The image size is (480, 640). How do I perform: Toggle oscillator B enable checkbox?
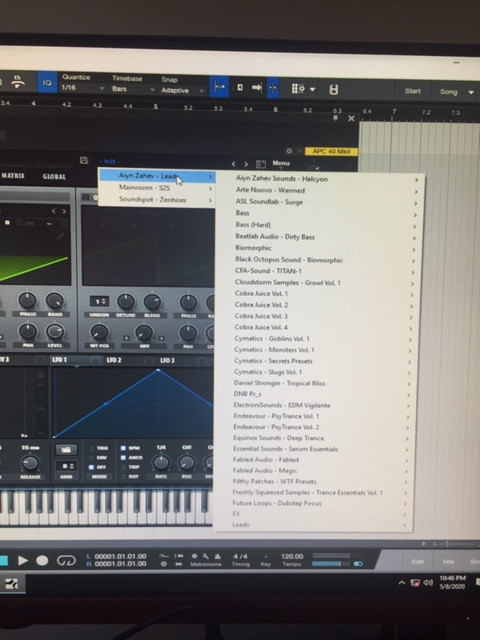click(x=86, y=198)
